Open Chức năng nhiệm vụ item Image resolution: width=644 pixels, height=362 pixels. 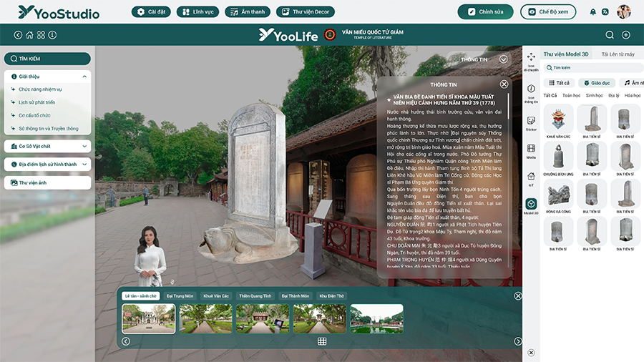pyautogui.click(x=40, y=89)
